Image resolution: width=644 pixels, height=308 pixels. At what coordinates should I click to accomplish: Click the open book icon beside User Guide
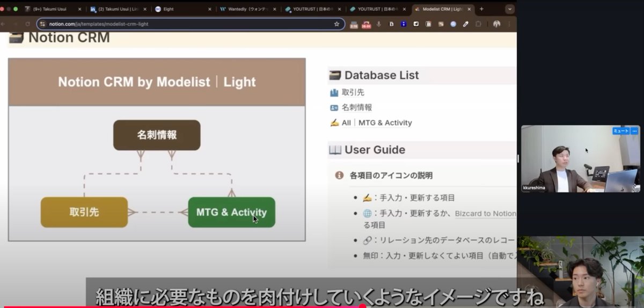coord(335,150)
